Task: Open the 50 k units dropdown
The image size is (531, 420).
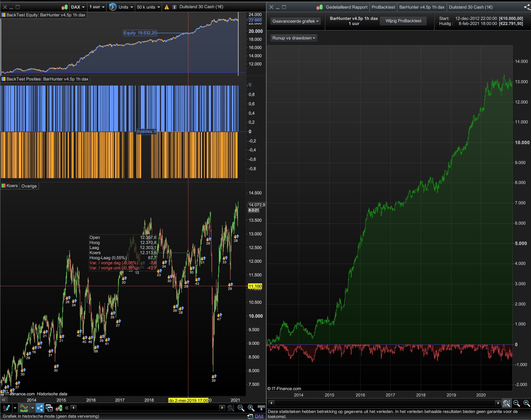Action: [148, 7]
